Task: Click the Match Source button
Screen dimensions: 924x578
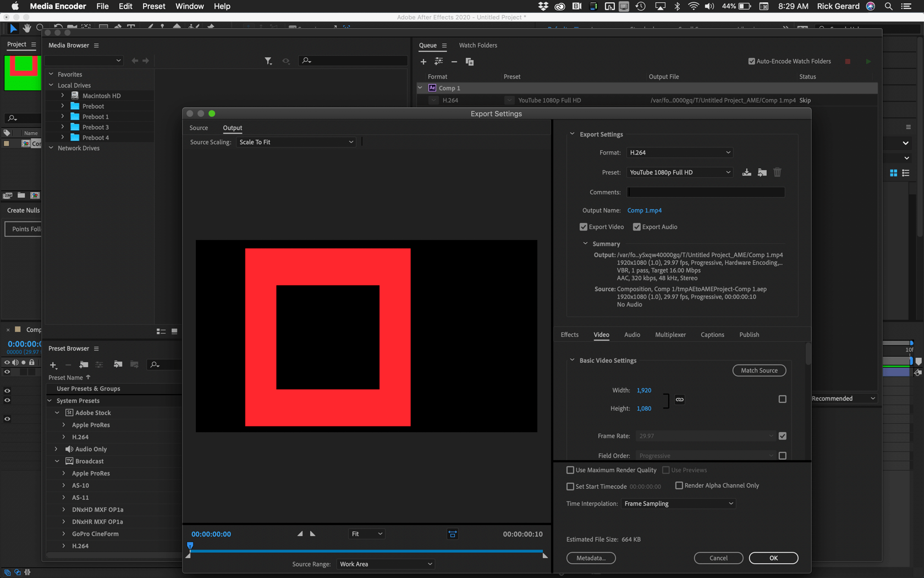Action: [759, 370]
